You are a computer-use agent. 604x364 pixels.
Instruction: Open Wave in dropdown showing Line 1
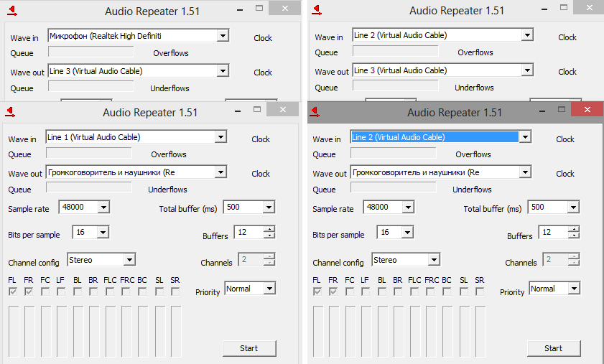pos(220,137)
